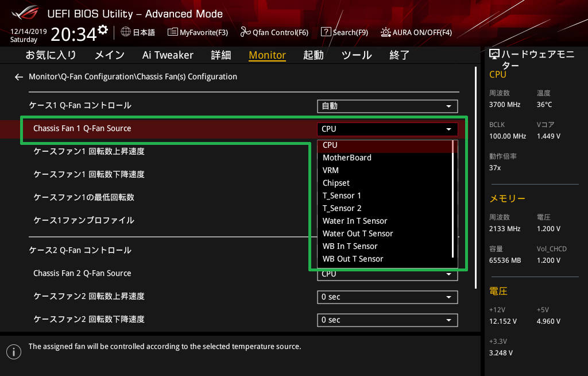Open the ケースファン2 回転数上昇速度 dropdown
The height and width of the screenshot is (376, 588).
click(388, 297)
